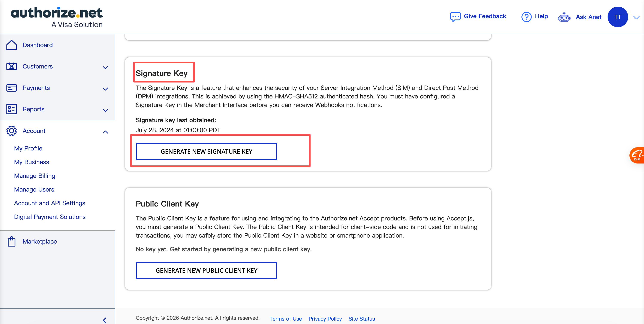The image size is (644, 324).
Task: Click the date July 28, 2024 text
Action: tap(178, 130)
